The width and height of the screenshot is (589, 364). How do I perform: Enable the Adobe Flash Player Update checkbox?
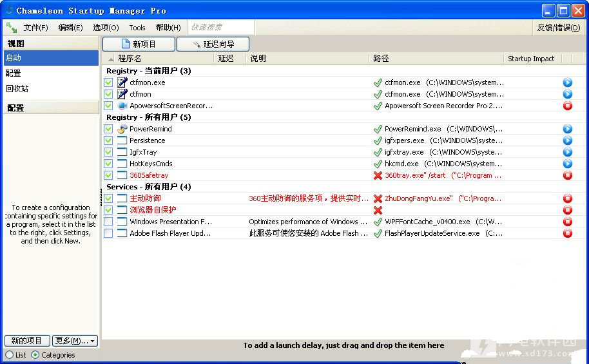click(x=108, y=233)
